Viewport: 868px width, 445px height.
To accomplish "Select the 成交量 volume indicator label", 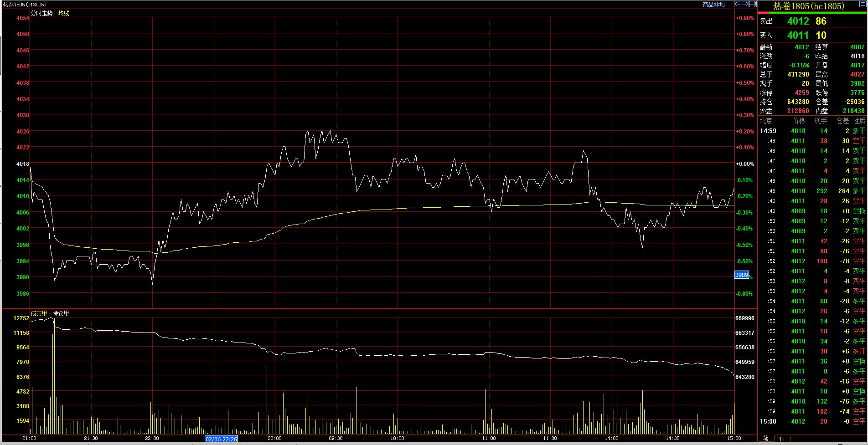I will (39, 313).
